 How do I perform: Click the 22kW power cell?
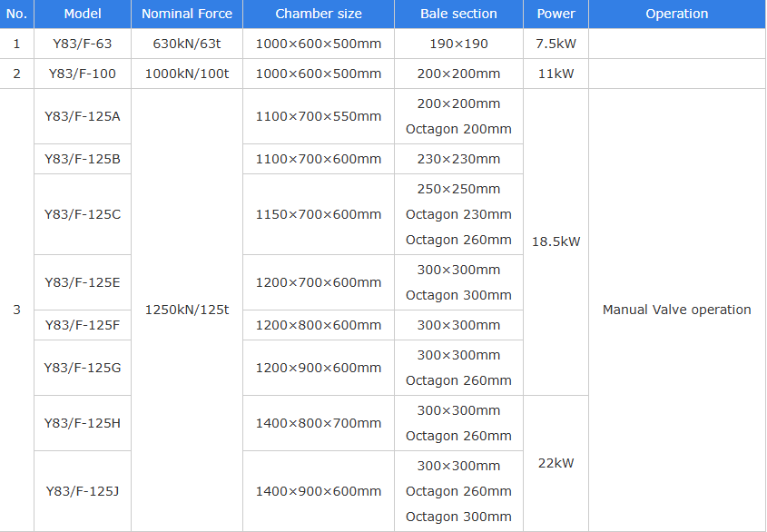tap(556, 463)
